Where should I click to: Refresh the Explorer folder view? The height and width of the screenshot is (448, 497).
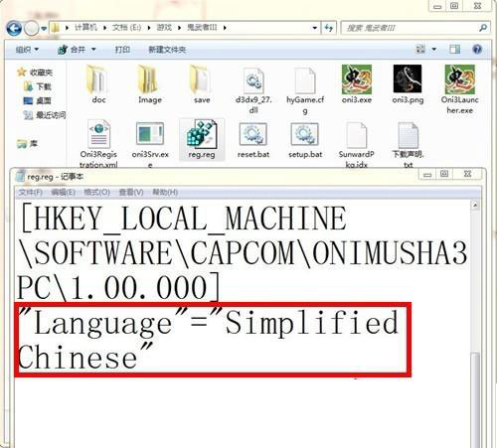point(329,28)
